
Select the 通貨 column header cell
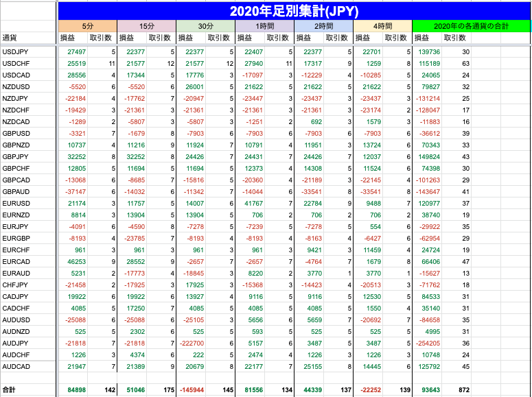click(x=10, y=38)
